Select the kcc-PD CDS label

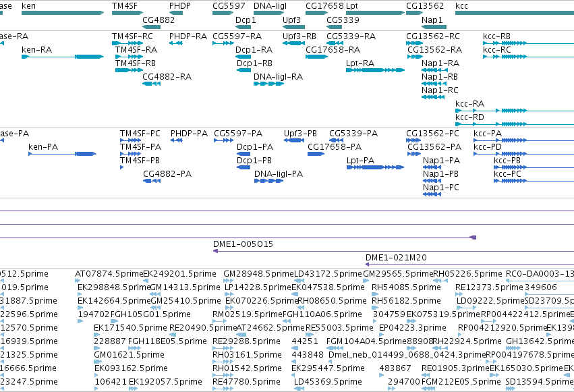[488, 147]
